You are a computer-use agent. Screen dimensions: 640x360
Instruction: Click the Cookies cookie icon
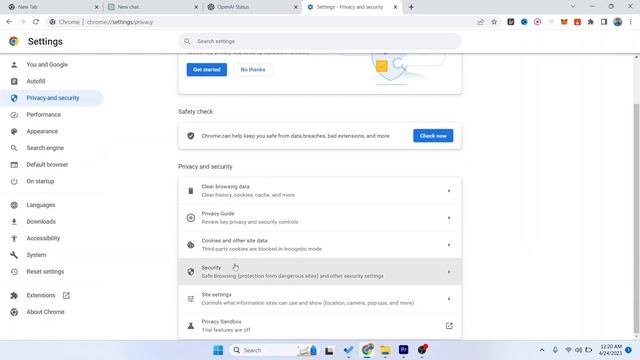click(191, 244)
